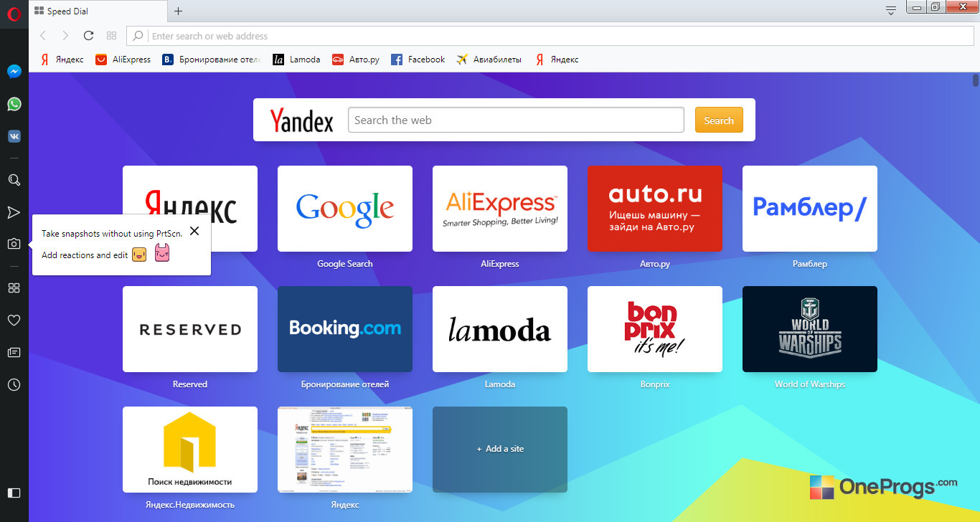
Task: Open the tab menu icon in the title bar
Action: [891, 11]
